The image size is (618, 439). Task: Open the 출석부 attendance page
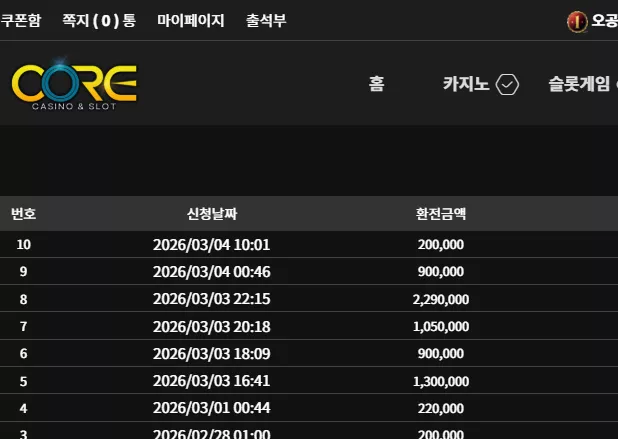(x=266, y=20)
